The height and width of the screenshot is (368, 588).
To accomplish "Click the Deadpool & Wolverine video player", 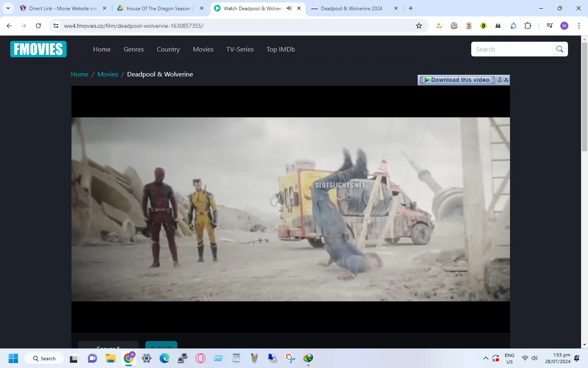I will click(x=291, y=209).
